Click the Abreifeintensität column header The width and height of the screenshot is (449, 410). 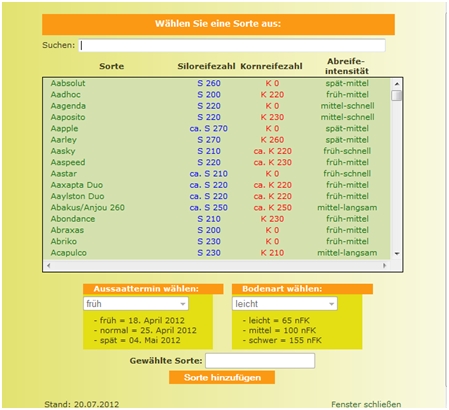347,66
